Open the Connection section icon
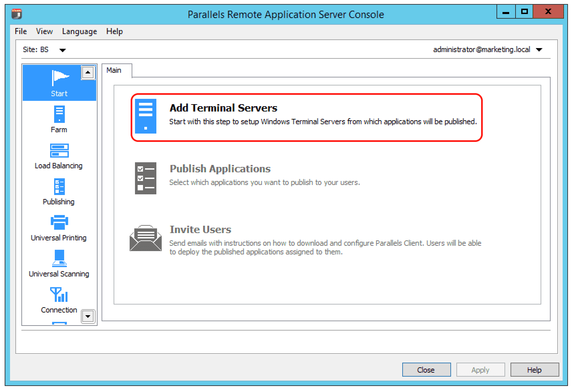The height and width of the screenshot is (392, 576). coord(59,296)
